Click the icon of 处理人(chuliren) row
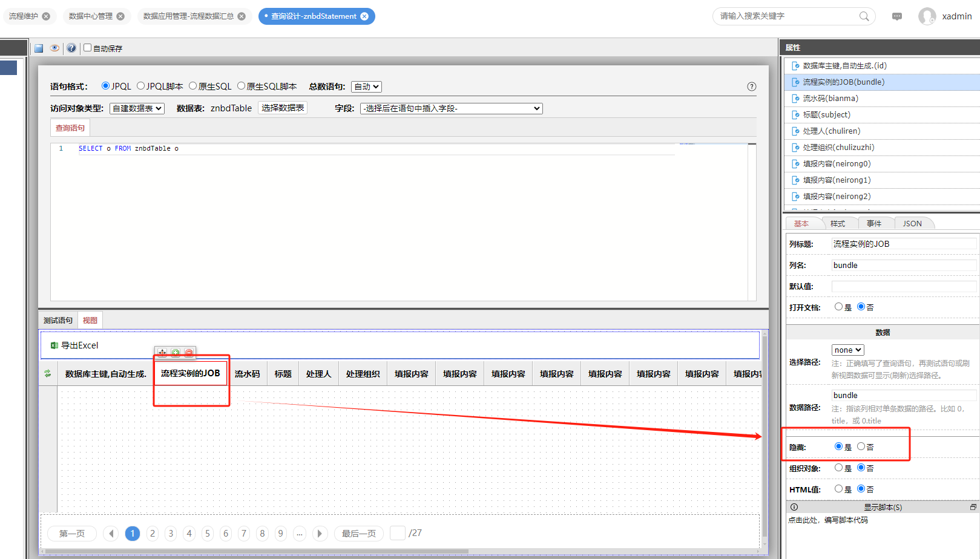Screen dimensions: 980x559 pos(796,131)
